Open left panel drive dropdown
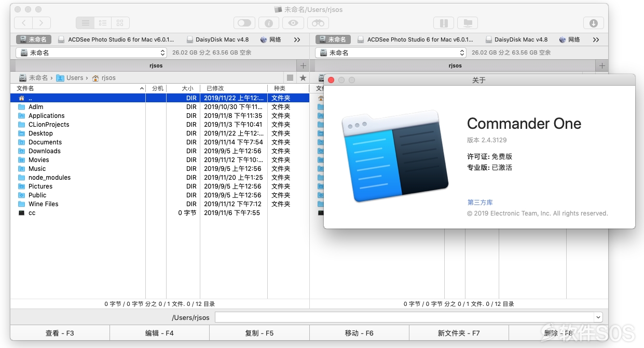This screenshot has width=644, height=348. (91, 52)
